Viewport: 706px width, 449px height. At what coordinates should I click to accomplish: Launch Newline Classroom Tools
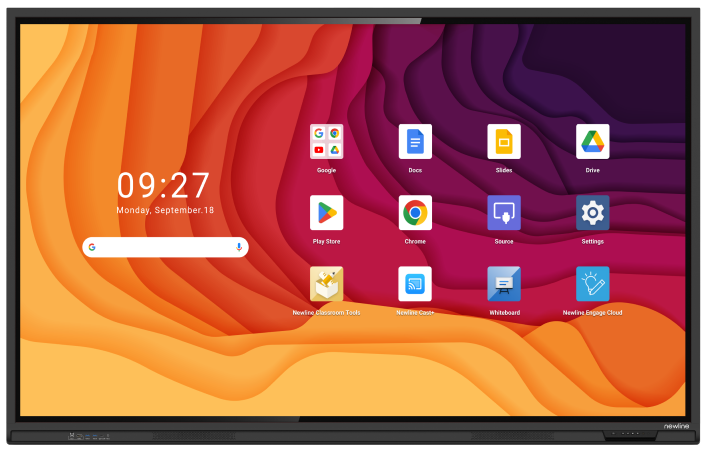coord(326,284)
